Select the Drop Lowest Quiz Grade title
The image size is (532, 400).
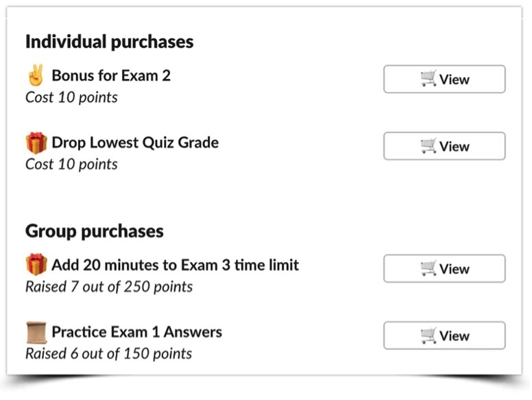pos(135,143)
